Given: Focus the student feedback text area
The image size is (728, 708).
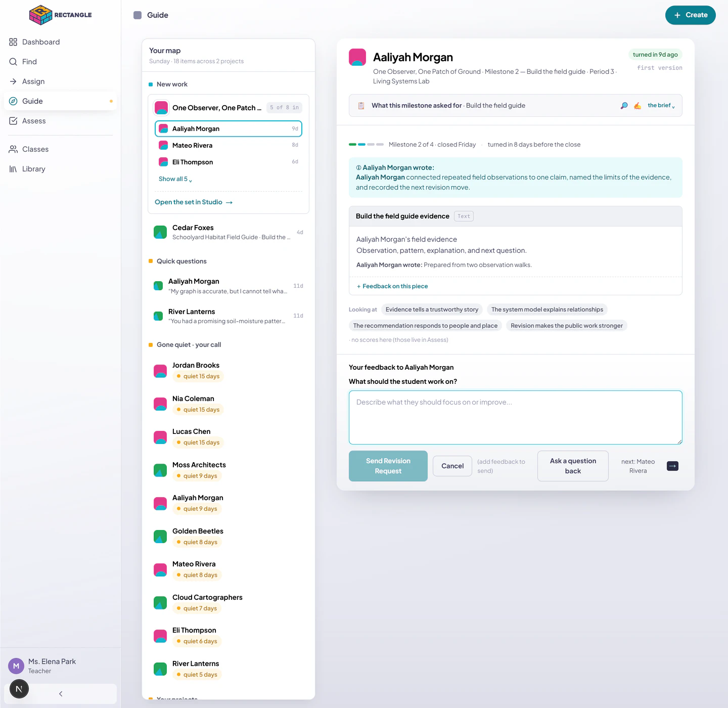Looking at the screenshot, I should point(516,417).
